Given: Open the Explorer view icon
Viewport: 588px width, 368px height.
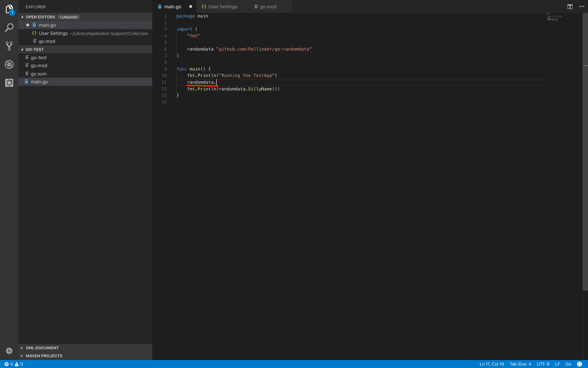Looking at the screenshot, I should pos(9,9).
